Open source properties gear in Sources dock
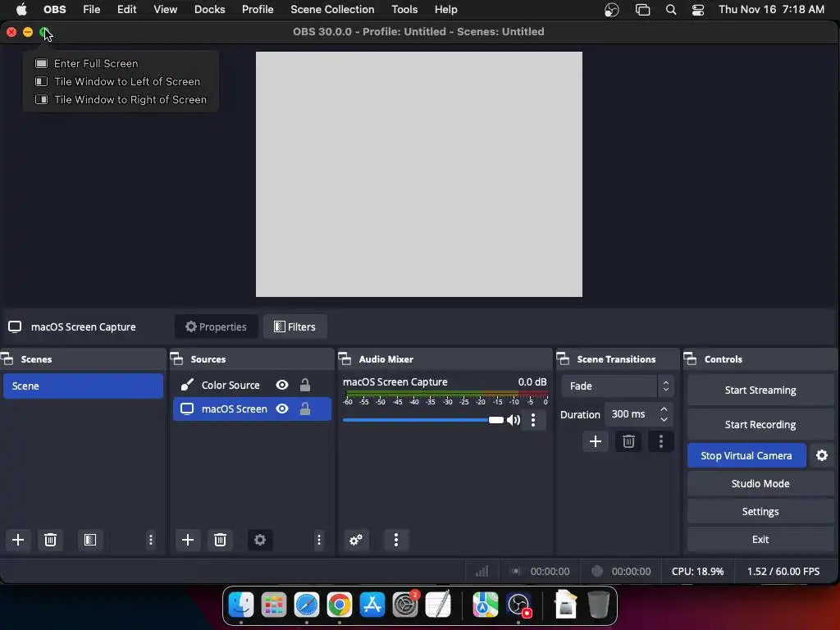840x630 pixels. coord(260,540)
